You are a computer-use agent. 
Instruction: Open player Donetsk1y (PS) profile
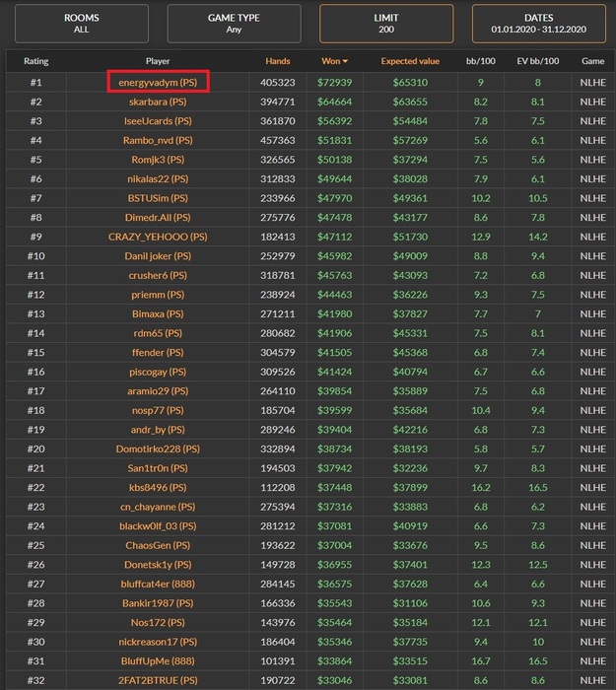[x=158, y=565]
